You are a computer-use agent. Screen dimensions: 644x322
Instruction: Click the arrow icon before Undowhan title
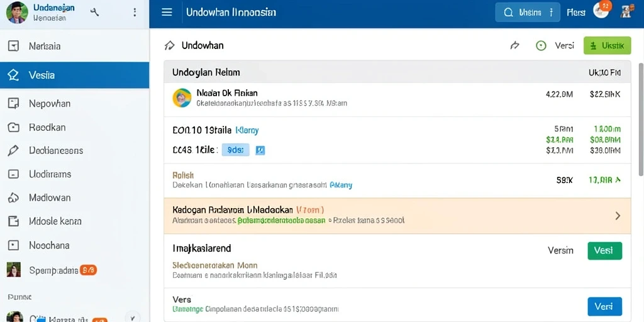pos(169,45)
